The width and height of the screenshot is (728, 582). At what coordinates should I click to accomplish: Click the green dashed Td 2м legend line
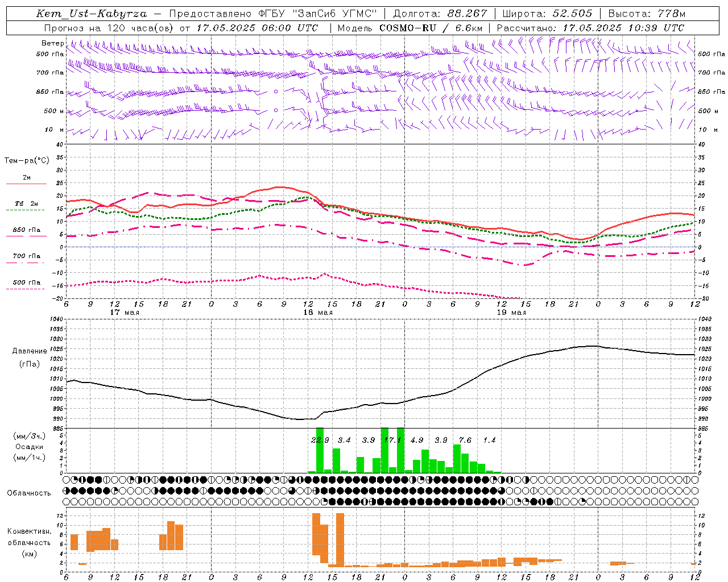(x=25, y=210)
